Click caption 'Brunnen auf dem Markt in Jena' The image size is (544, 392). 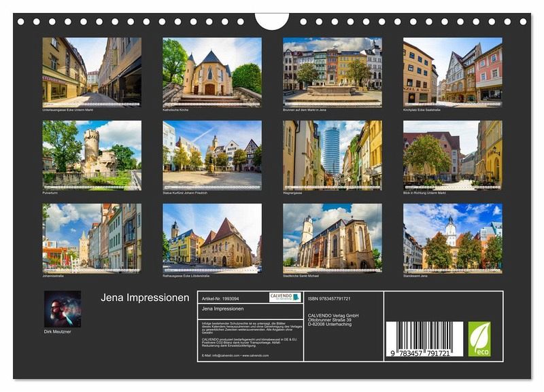[x=304, y=110]
